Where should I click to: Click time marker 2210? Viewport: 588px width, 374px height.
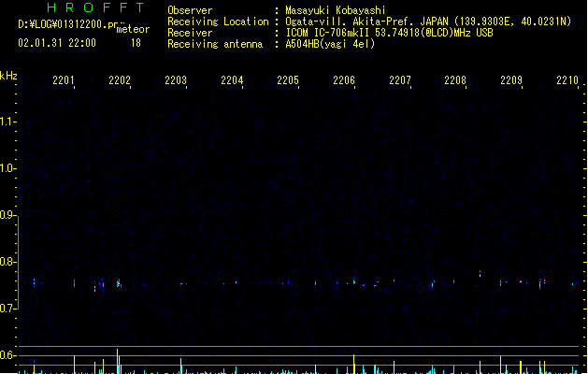click(567, 80)
